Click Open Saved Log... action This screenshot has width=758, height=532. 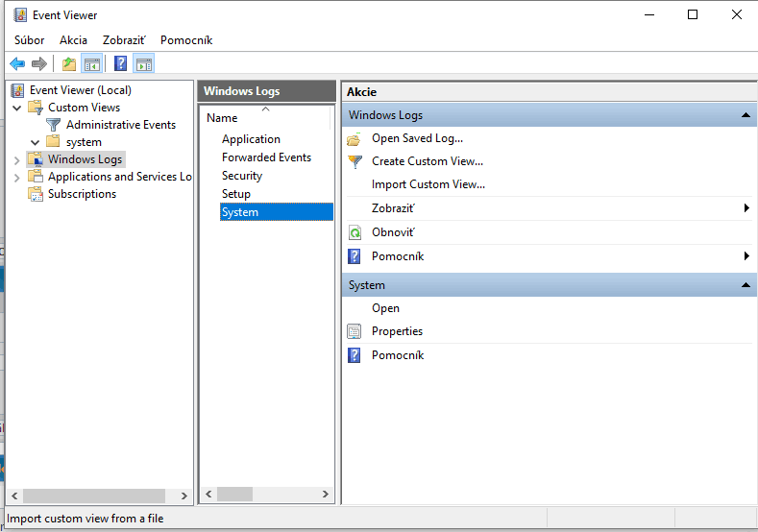pyautogui.click(x=417, y=138)
